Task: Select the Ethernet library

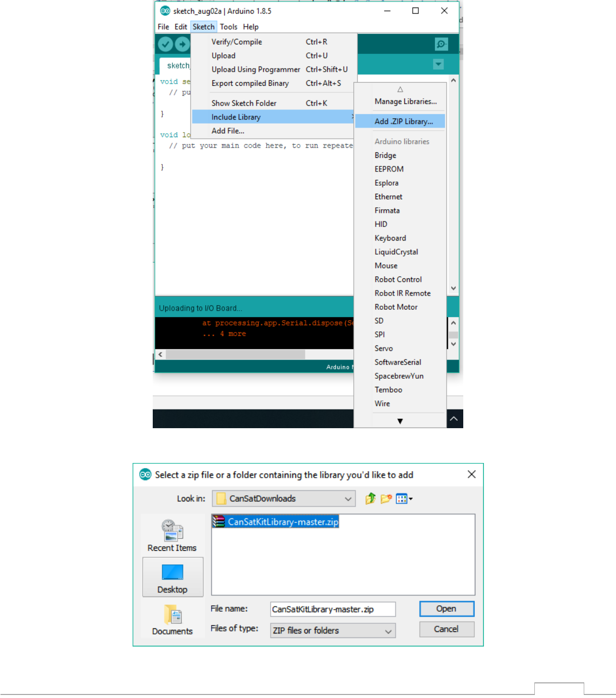Action: click(x=400, y=197)
